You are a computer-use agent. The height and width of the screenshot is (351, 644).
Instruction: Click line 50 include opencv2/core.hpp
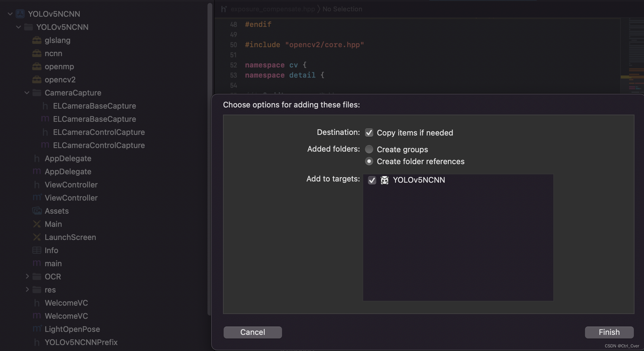(x=304, y=45)
